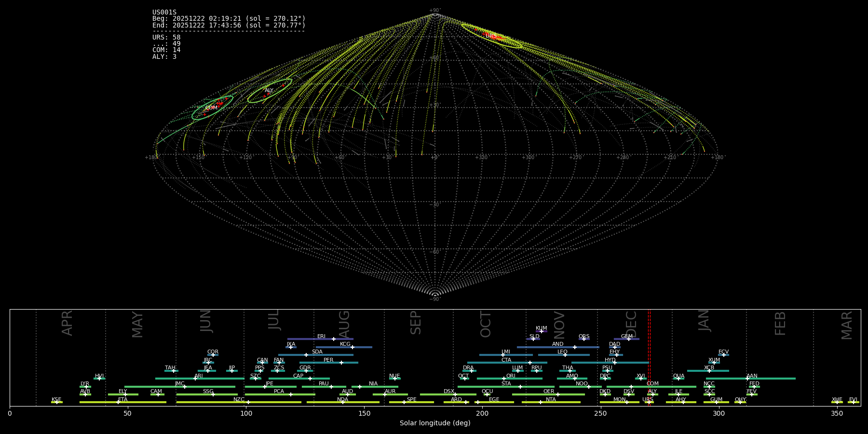Viewport: 868px width, 434px height.
Task: Click the ALY radiant label on sky map
Action: coord(269,91)
